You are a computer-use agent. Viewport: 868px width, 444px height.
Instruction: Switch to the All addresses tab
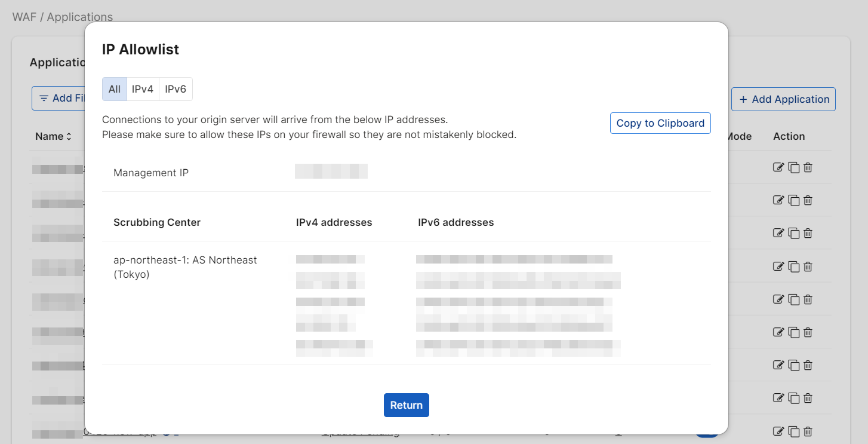115,89
